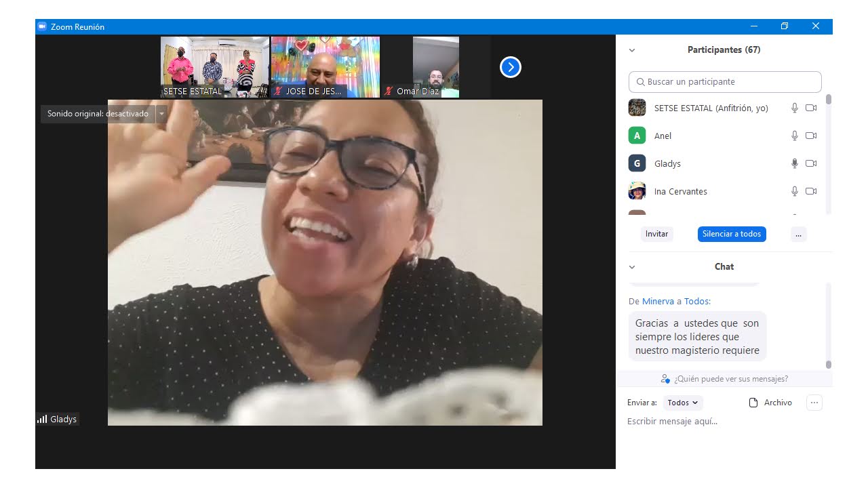This screenshot has width=868, height=488.
Task: Select the Anel participant name
Action: (663, 136)
